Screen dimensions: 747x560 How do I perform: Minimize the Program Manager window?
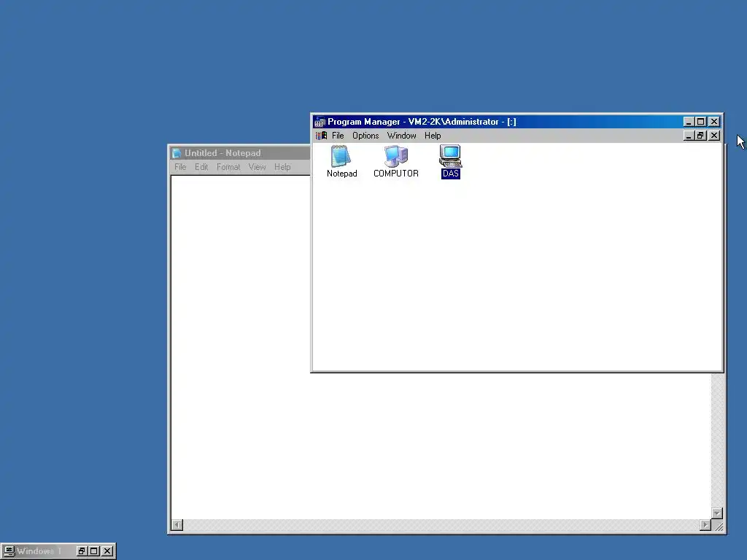coord(689,122)
